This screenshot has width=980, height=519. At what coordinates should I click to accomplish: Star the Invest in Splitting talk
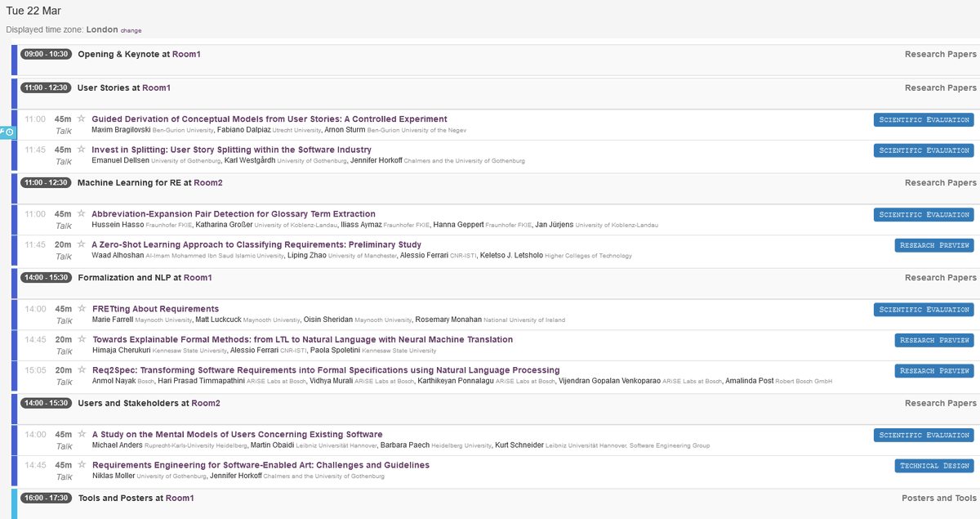click(81, 150)
